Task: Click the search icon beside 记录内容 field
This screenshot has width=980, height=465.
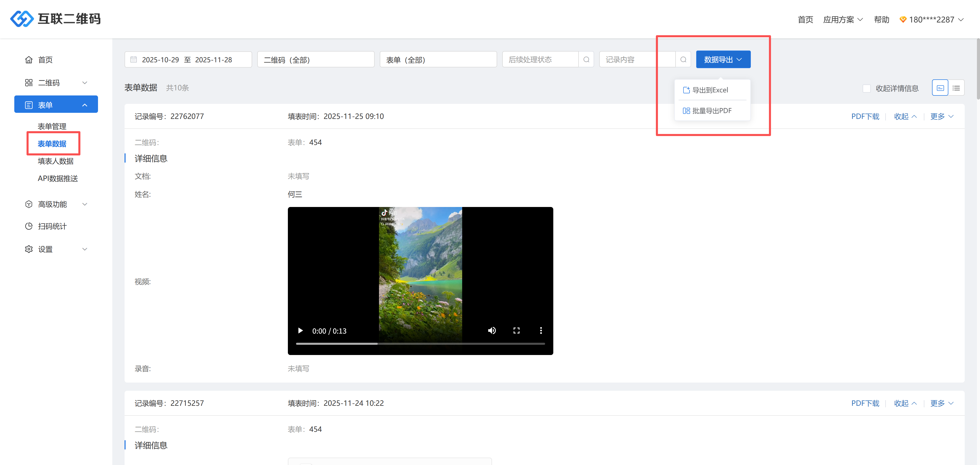Action: point(683,60)
